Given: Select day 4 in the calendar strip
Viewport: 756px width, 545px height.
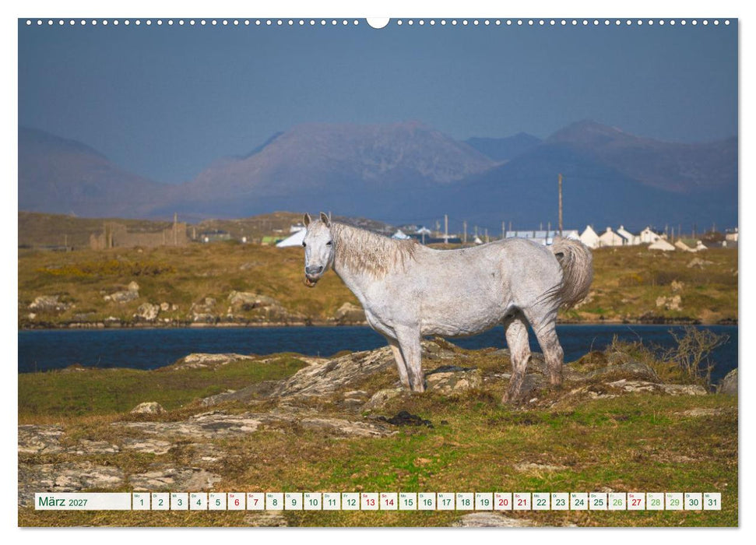Looking at the screenshot, I should click(199, 501).
